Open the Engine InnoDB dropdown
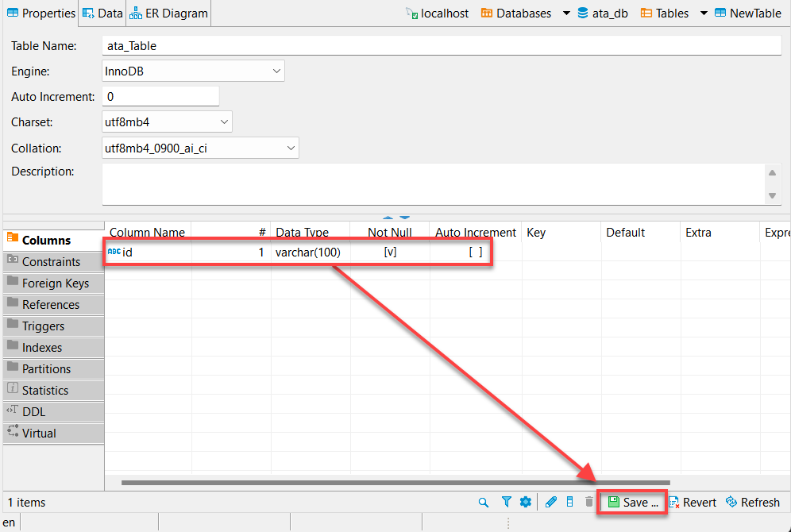Screen dimensions: 791x532 [193, 71]
